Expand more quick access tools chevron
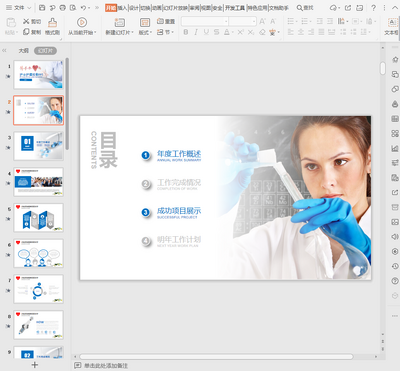The width and height of the screenshot is (400, 371). tap(97, 7)
